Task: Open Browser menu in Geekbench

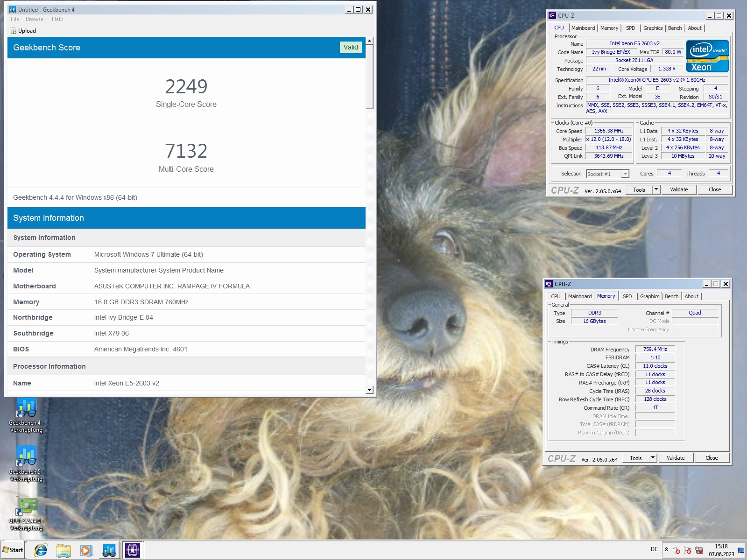Action: click(35, 19)
